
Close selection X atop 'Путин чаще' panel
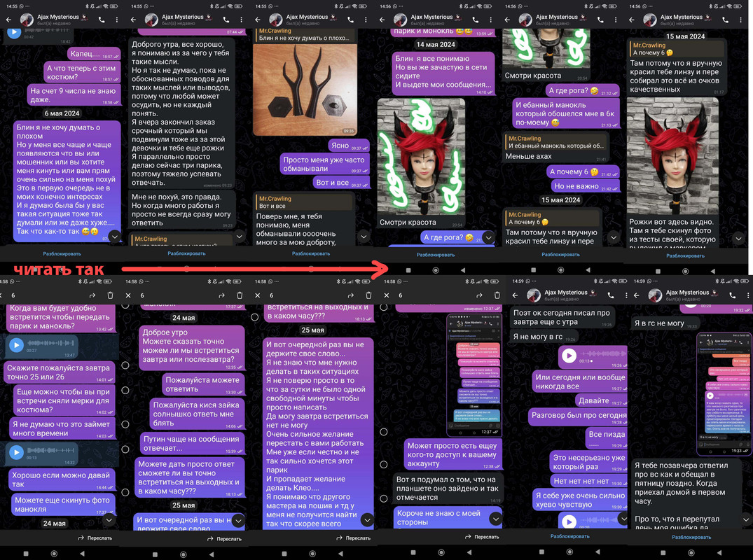[x=128, y=295]
